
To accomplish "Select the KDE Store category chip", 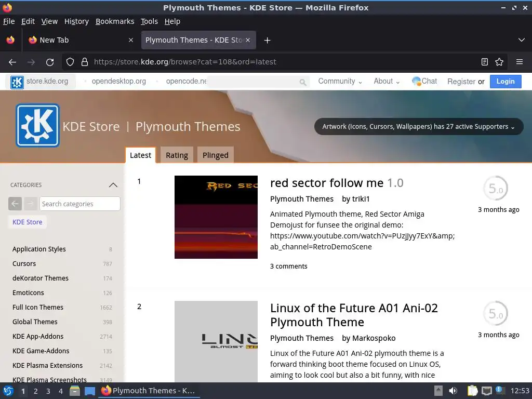I will (27, 222).
